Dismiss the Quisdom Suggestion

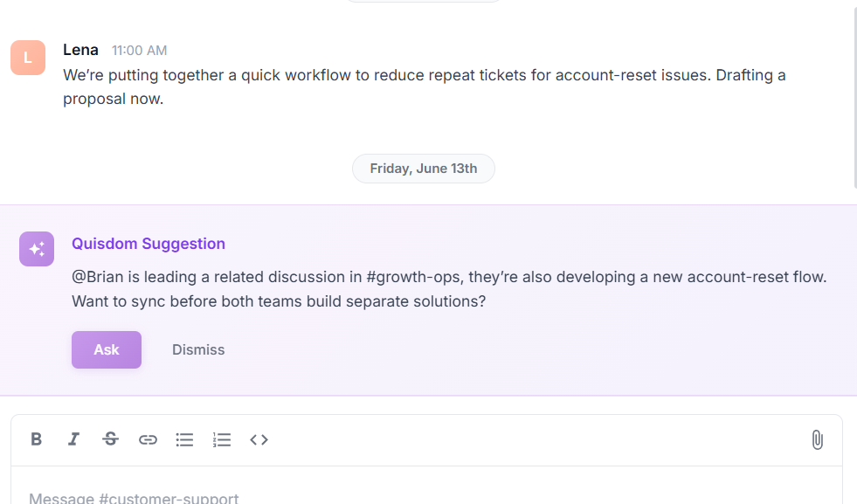[x=197, y=349]
